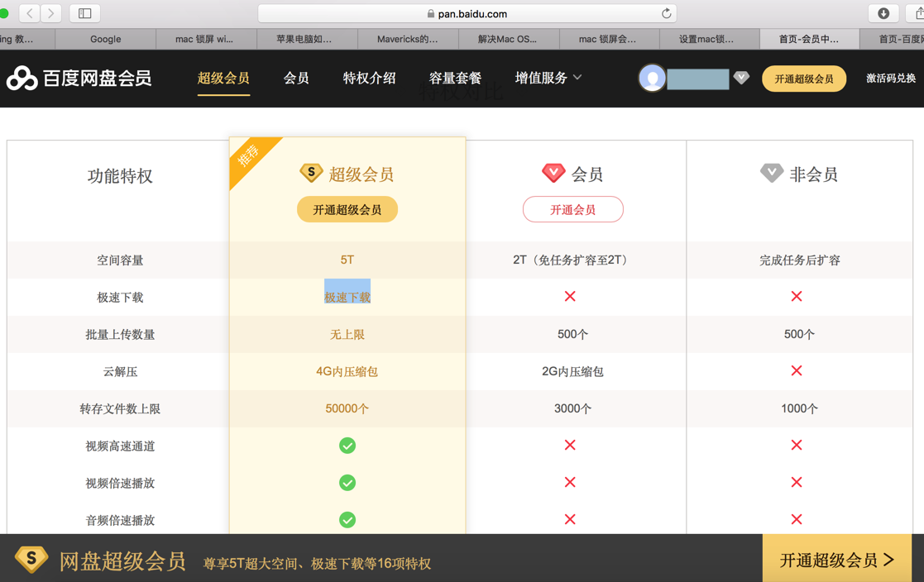Switch to the 苹果电脑如... browser tab
Image resolution: width=924 pixels, height=582 pixels.
tap(307, 39)
